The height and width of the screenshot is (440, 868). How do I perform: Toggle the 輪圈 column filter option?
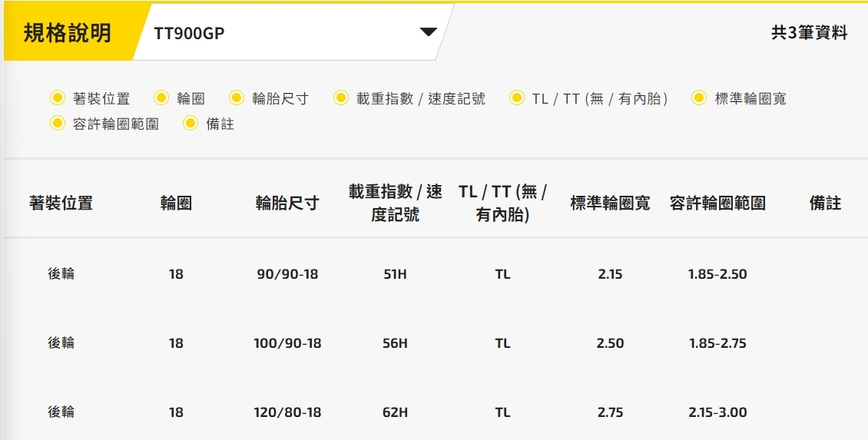[161, 98]
